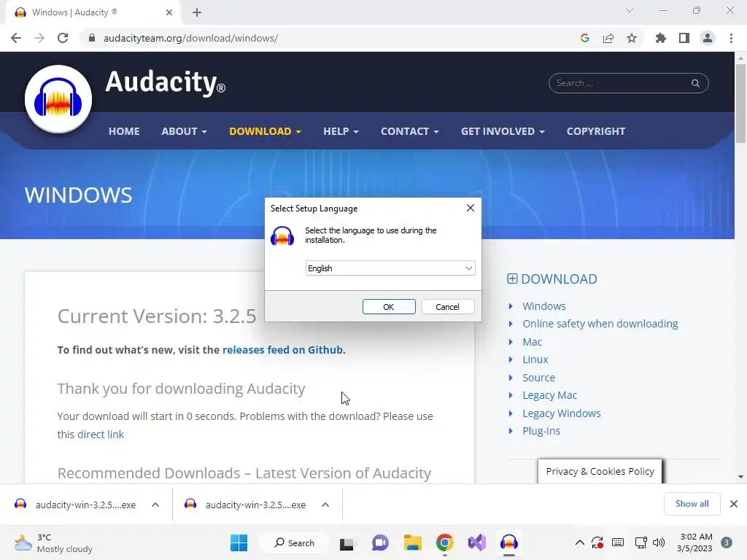Open the Source sidebar link
Image resolution: width=747 pixels, height=560 pixels.
click(538, 378)
